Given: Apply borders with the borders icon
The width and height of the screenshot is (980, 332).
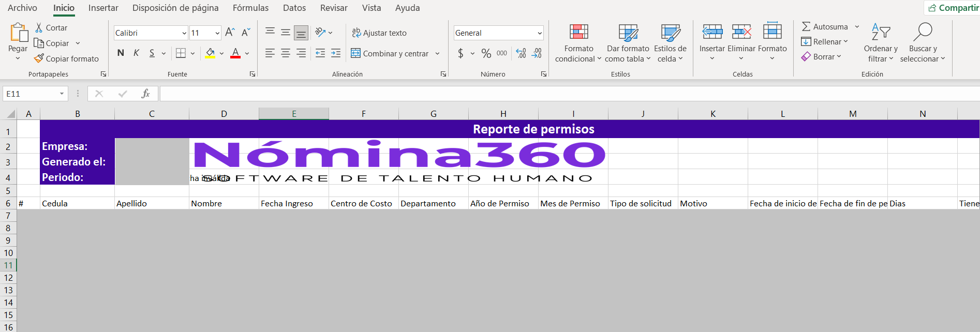Looking at the screenshot, I should 181,53.
